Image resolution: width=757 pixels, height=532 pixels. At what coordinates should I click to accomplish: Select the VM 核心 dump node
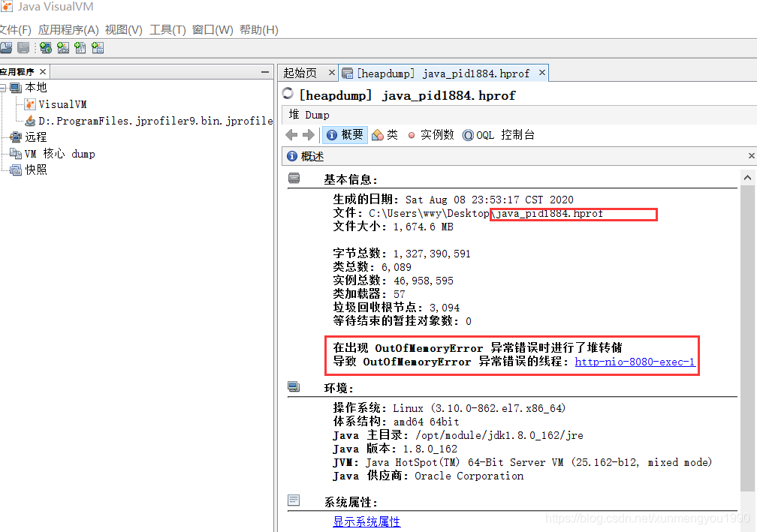(60, 154)
